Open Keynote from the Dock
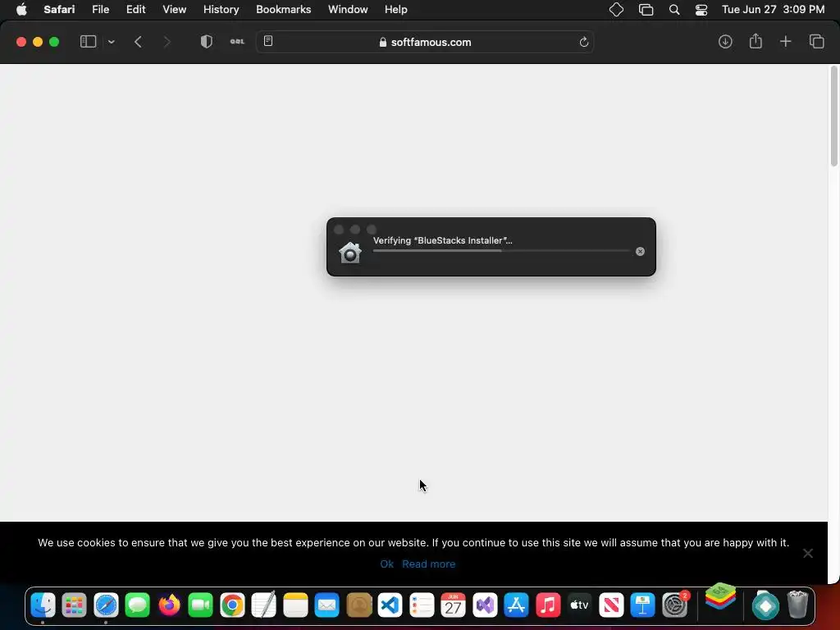 point(643,605)
